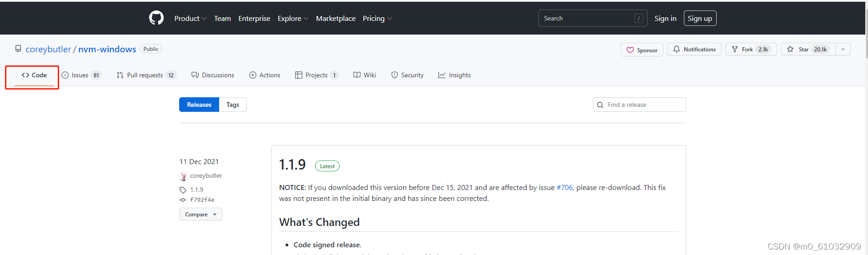This screenshot has height=255, width=868.
Task: Open Marketplace in the header
Action: (336, 18)
